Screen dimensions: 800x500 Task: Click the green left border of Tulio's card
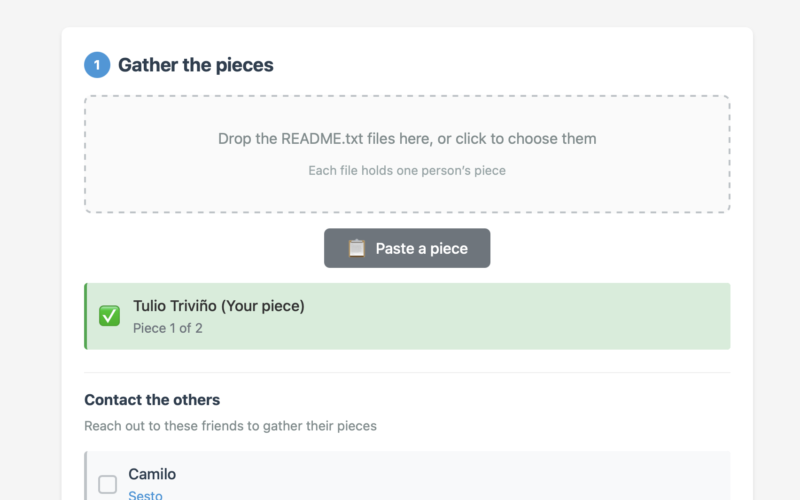86,316
